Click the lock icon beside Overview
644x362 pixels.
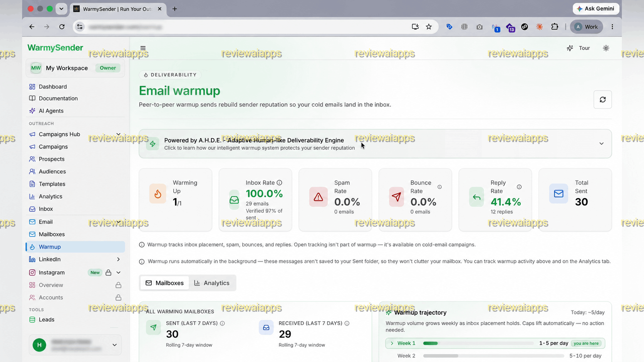pyautogui.click(x=118, y=285)
